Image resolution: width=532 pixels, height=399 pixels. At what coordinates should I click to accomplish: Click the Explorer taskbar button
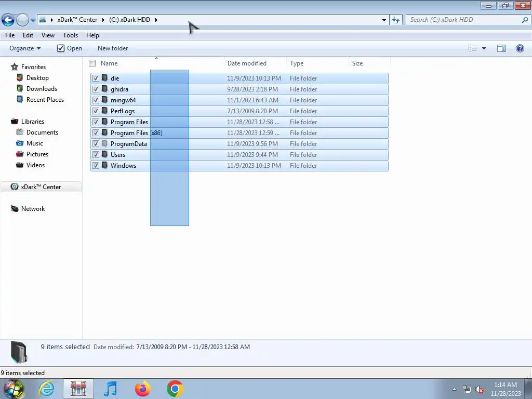pos(78,389)
